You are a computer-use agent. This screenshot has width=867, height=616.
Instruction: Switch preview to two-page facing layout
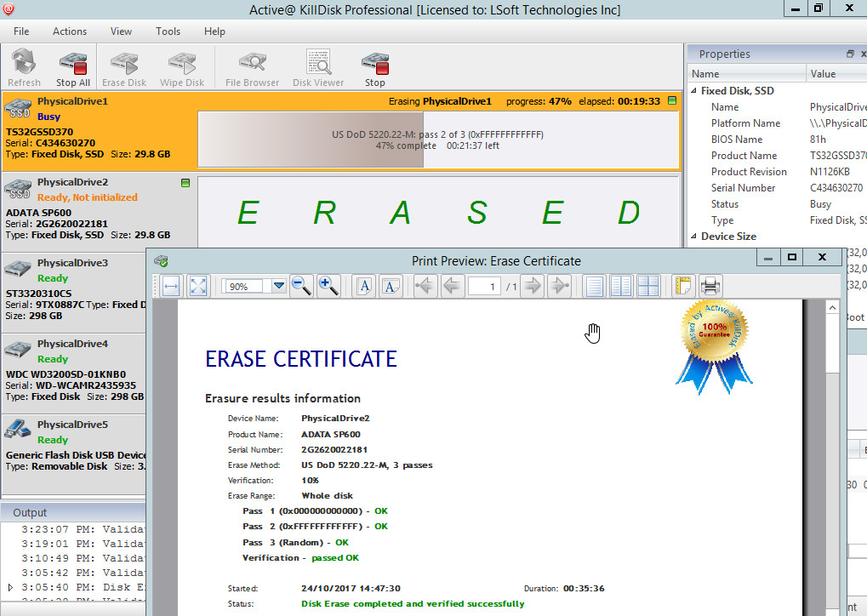pyautogui.click(x=621, y=287)
